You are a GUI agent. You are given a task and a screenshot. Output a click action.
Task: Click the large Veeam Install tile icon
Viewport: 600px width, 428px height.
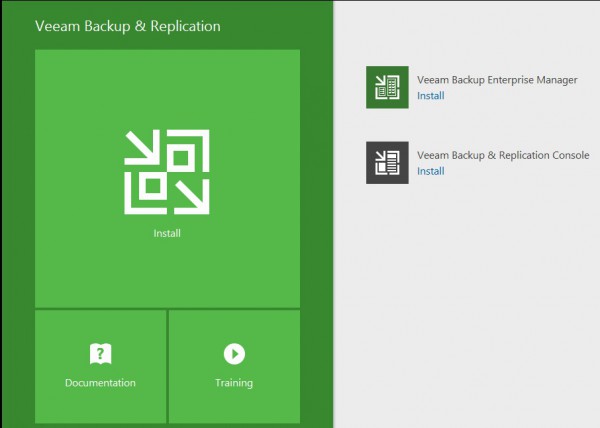pos(167,172)
